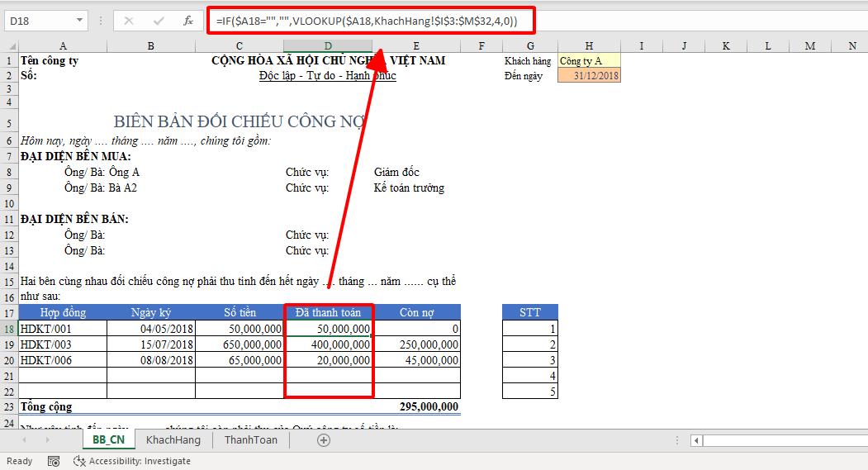Click cell HDKT/003
868x470 pixels.
(x=63, y=344)
